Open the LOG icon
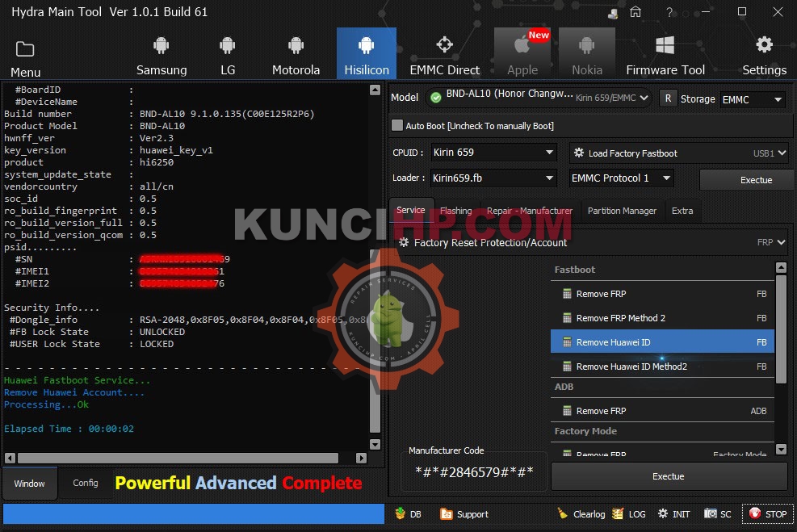The height and width of the screenshot is (532, 797). point(617,513)
